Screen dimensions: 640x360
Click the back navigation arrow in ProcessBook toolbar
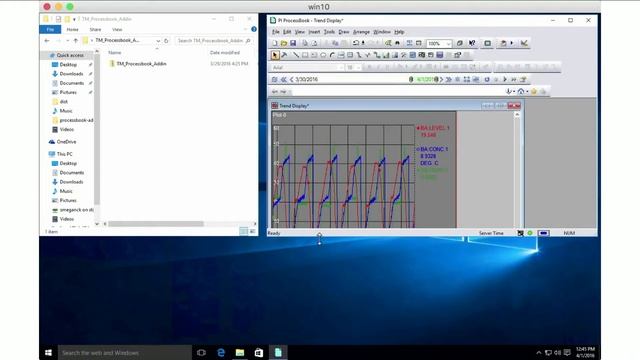[275, 91]
